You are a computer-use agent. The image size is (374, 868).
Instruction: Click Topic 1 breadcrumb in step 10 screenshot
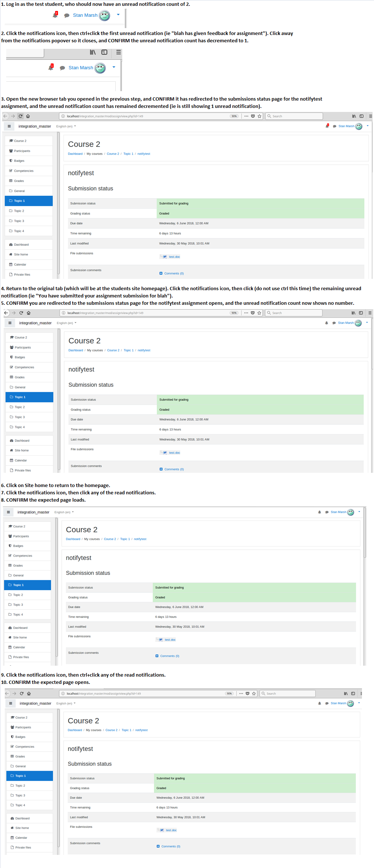[126, 730]
